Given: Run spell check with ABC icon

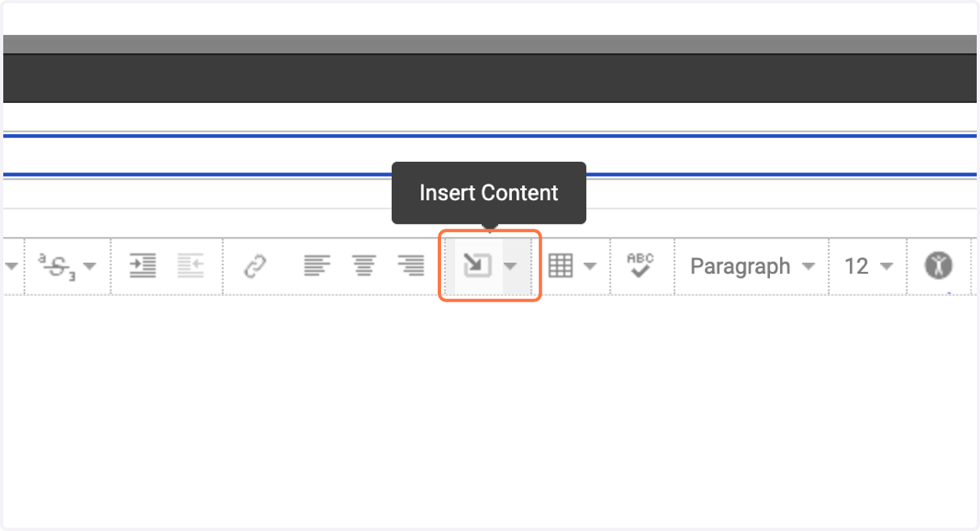Looking at the screenshot, I should click(640, 265).
